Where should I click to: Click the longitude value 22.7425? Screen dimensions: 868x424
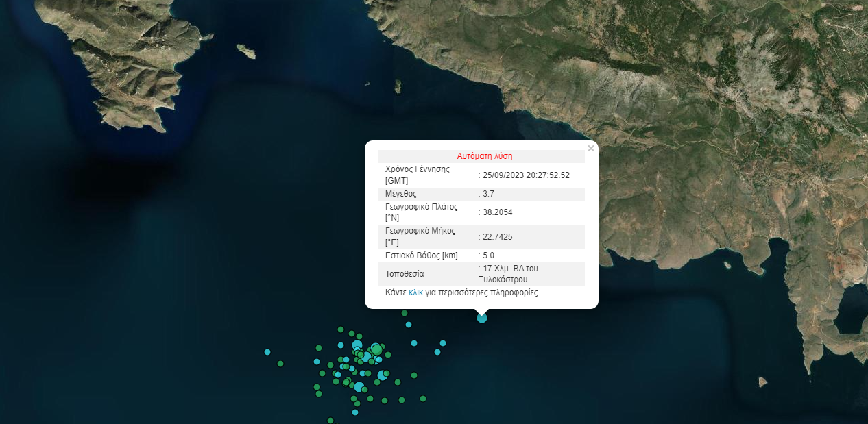498,236
